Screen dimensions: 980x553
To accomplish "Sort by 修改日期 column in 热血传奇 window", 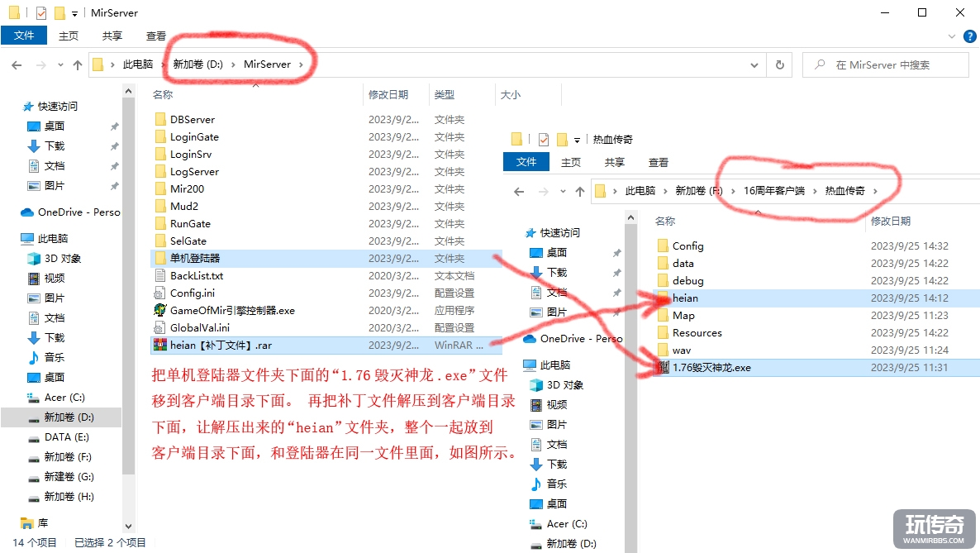I will point(890,221).
